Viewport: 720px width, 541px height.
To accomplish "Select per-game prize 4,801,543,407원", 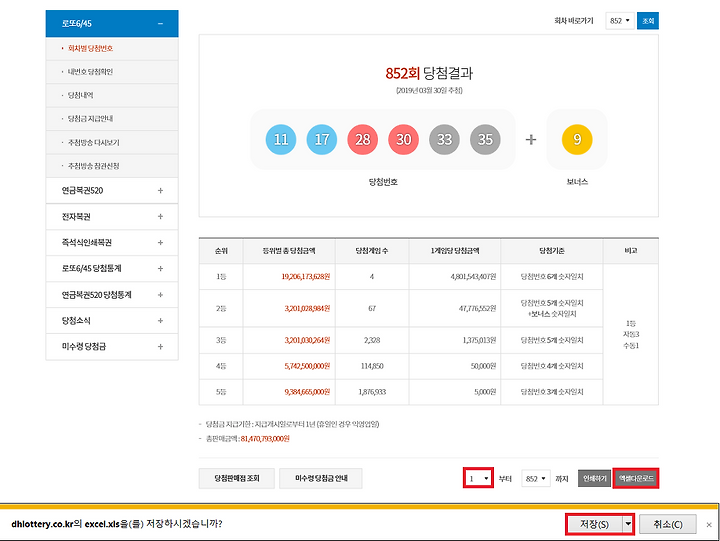I will tap(473, 276).
